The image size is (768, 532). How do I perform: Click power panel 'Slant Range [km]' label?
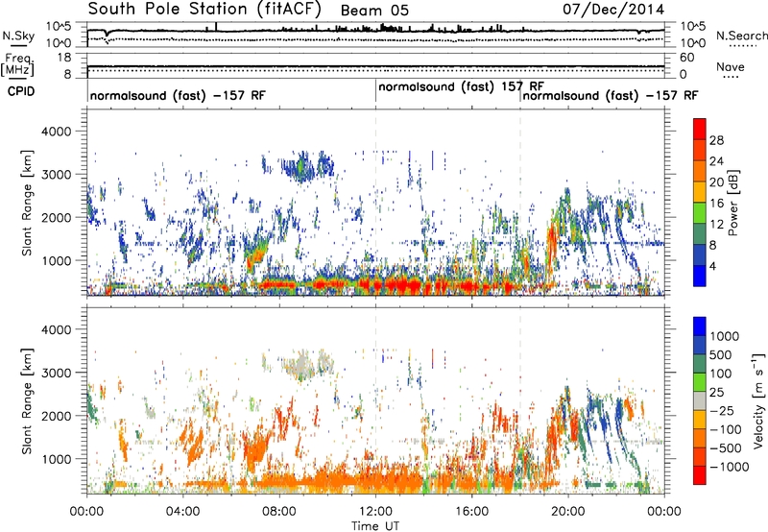[27, 203]
